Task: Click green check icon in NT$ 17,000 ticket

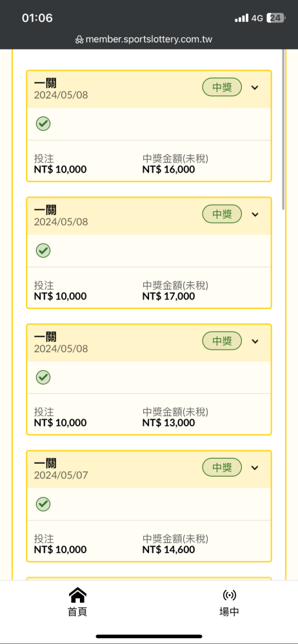Action: click(x=43, y=251)
